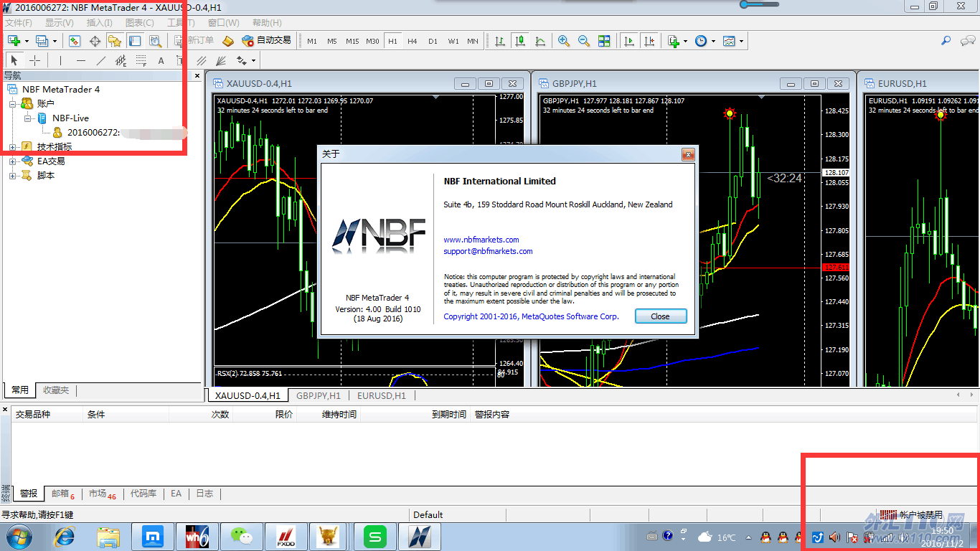Open the 插入(I) menu
Image resolution: width=980 pixels, height=551 pixels.
pos(100,22)
